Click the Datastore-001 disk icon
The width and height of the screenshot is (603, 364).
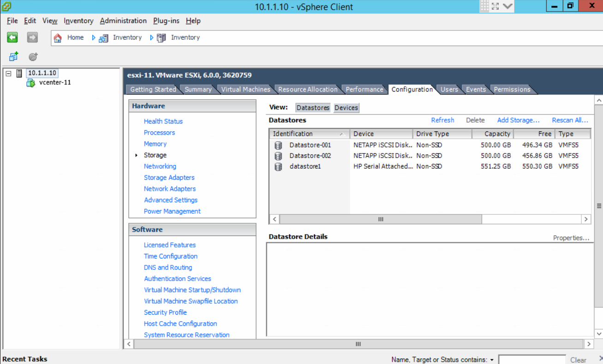(x=278, y=145)
